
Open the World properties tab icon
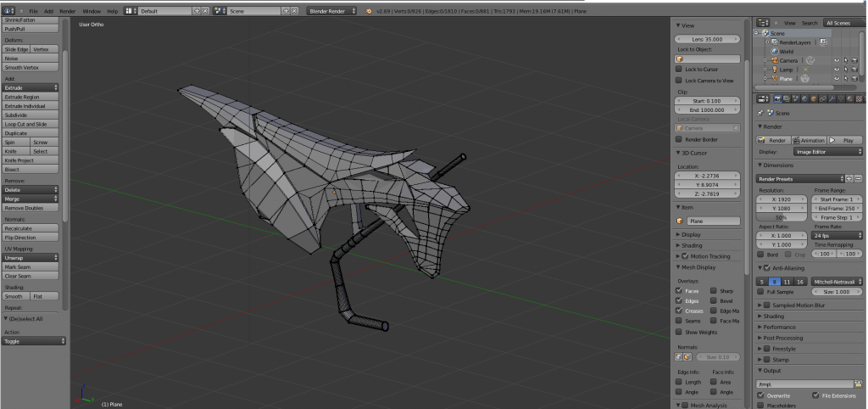pyautogui.click(x=804, y=98)
